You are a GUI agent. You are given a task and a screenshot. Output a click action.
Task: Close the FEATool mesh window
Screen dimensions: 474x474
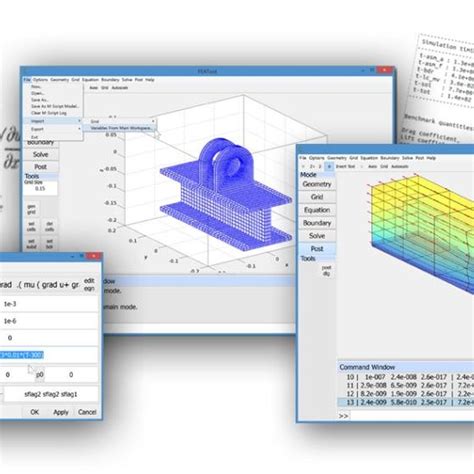[x=384, y=70]
